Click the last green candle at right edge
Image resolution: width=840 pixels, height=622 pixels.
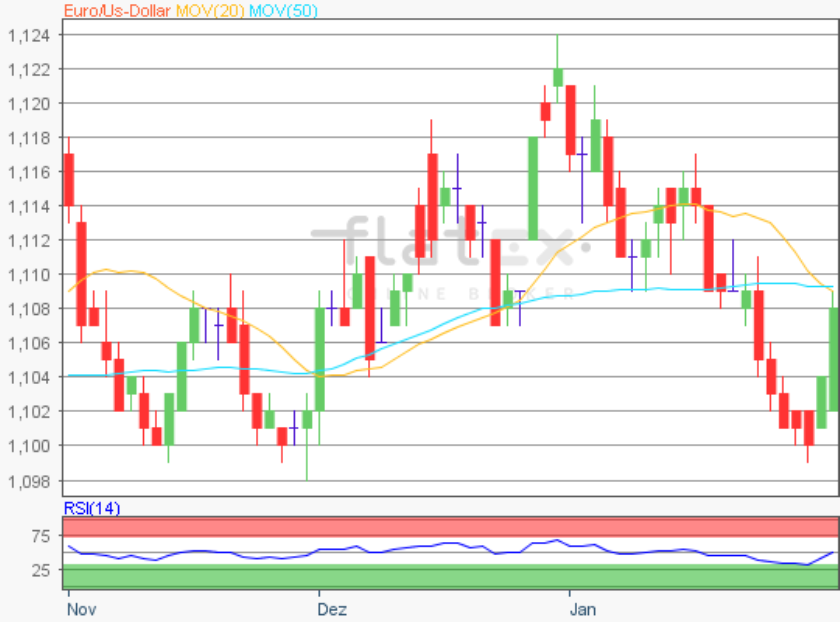[834, 358]
